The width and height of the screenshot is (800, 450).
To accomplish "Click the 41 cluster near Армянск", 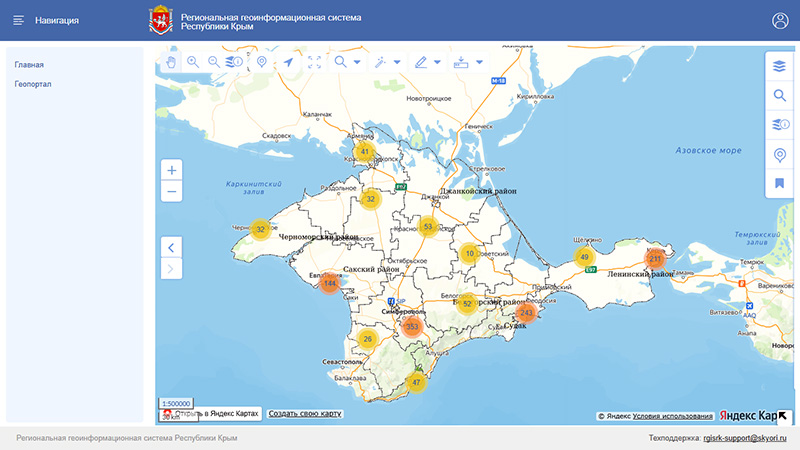I will coord(364,152).
